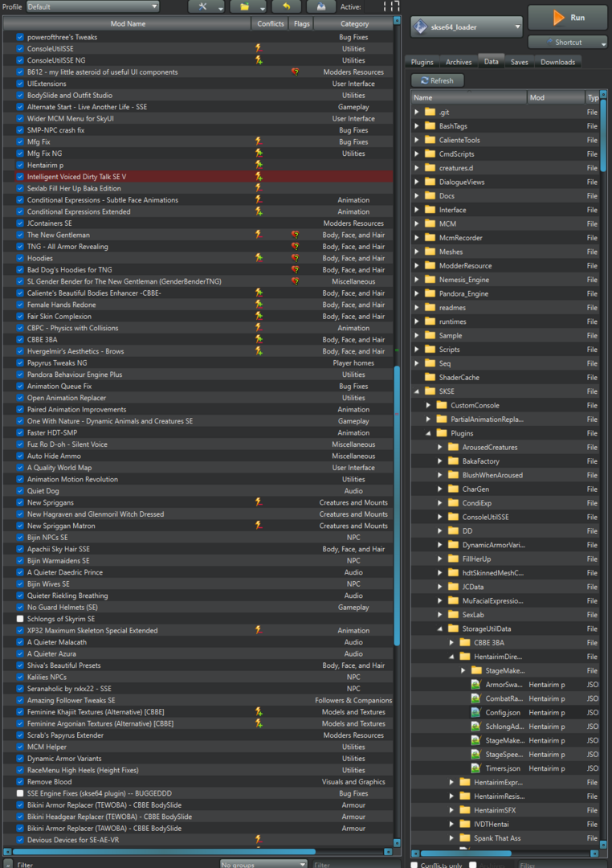This screenshot has width=612, height=868.
Task: Expand the Scripts folder
Action: (417, 350)
